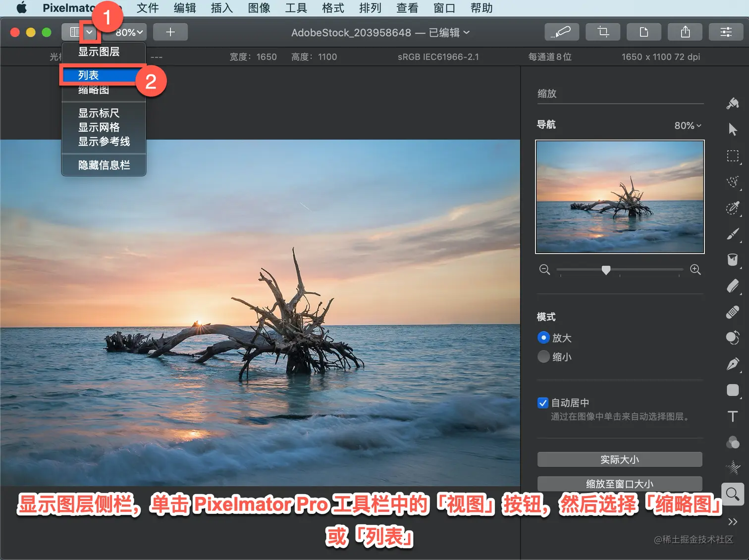The width and height of the screenshot is (749, 560).
Task: Activate the Type tool
Action: tap(733, 416)
